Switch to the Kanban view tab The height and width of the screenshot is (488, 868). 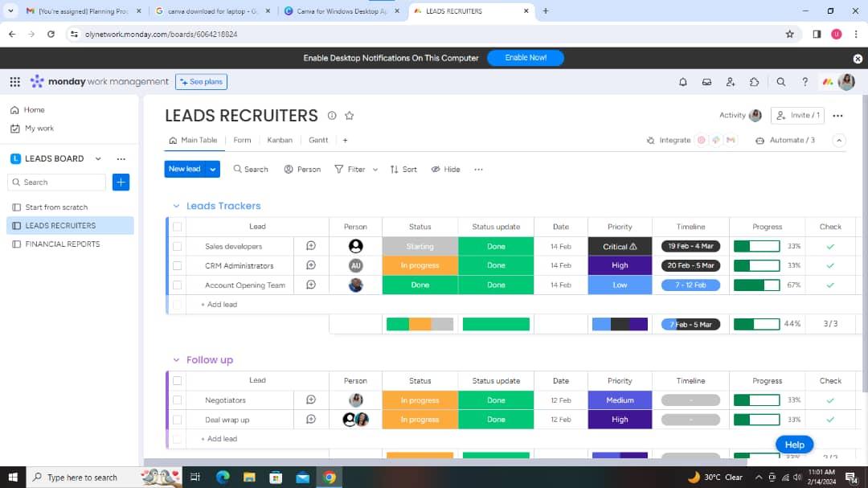280,140
